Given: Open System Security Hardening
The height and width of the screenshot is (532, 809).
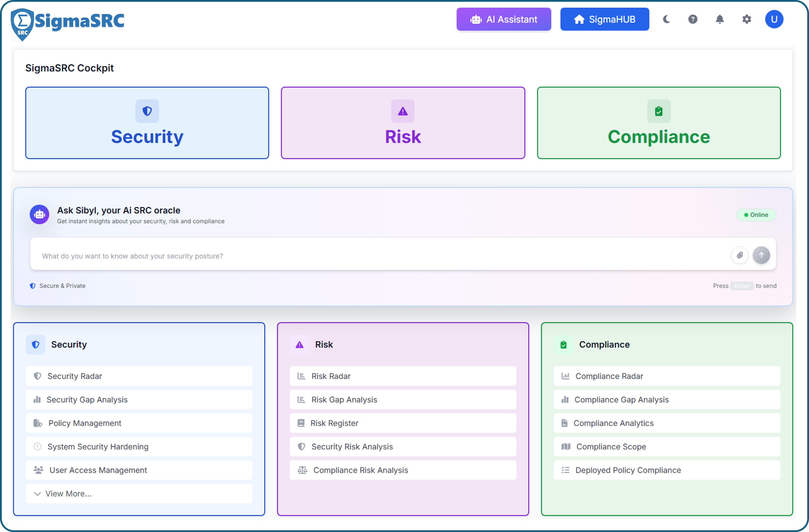Looking at the screenshot, I should click(x=139, y=446).
